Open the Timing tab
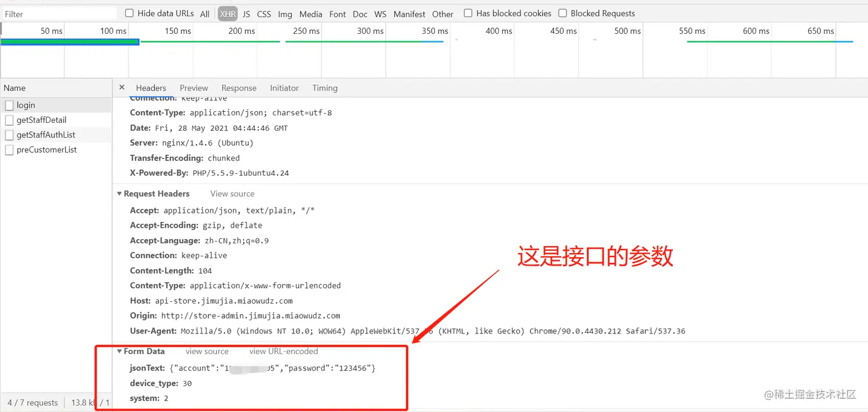Image resolution: width=868 pixels, height=412 pixels. pos(325,88)
